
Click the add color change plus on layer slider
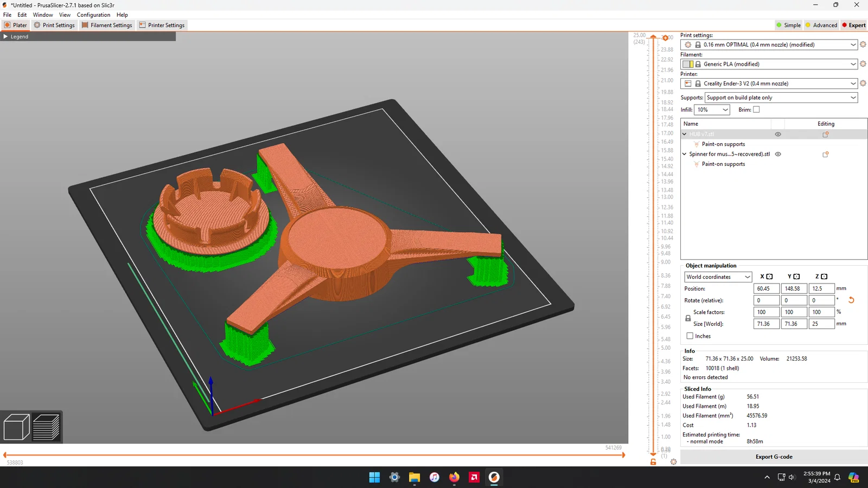[665, 38]
